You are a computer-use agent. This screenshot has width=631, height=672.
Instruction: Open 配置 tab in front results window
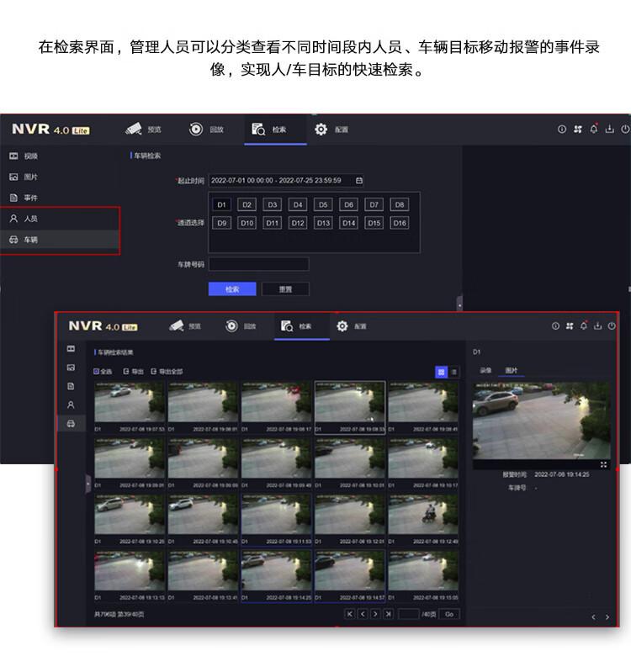pyautogui.click(x=352, y=326)
